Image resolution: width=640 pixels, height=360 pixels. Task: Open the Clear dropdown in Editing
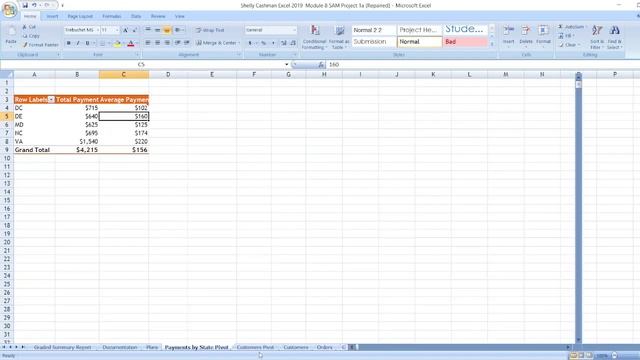tap(569, 45)
